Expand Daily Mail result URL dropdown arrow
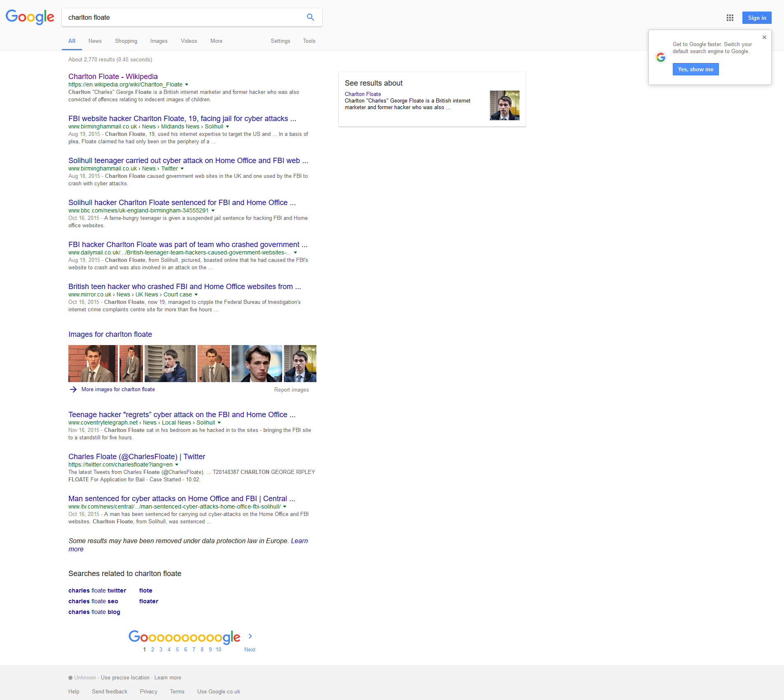Viewport: 784px width, 700px height. pyautogui.click(x=295, y=253)
